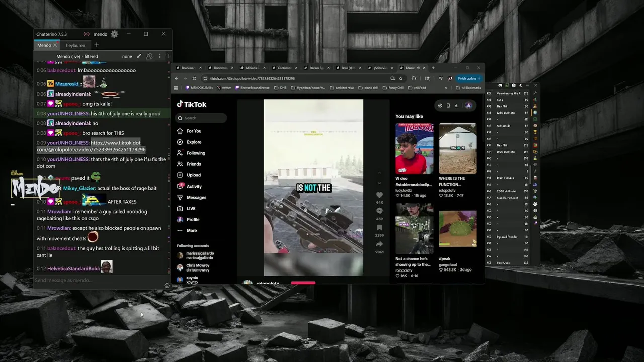This screenshot has width=644, height=362.
Task: Switch to the heylauren chat tab
Action: coord(75,45)
